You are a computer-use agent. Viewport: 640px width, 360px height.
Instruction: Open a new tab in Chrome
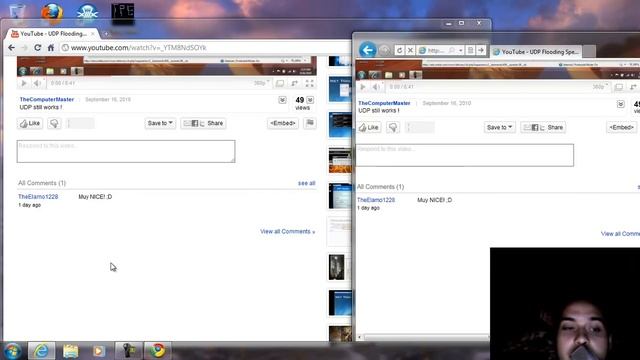(x=106, y=33)
